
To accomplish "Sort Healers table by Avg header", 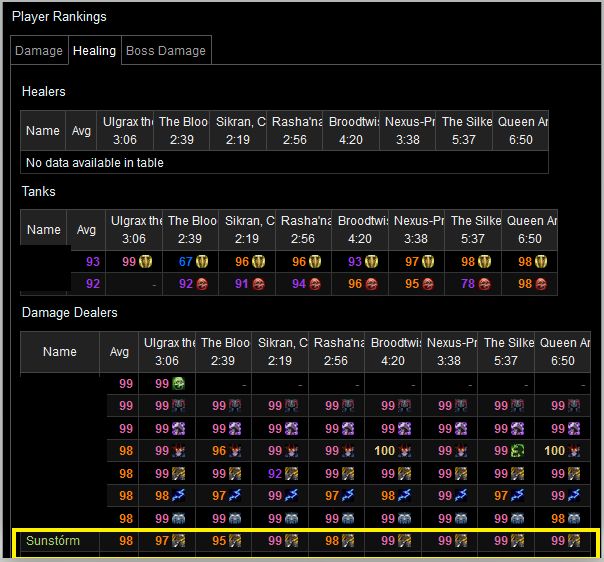I will pyautogui.click(x=81, y=131).
